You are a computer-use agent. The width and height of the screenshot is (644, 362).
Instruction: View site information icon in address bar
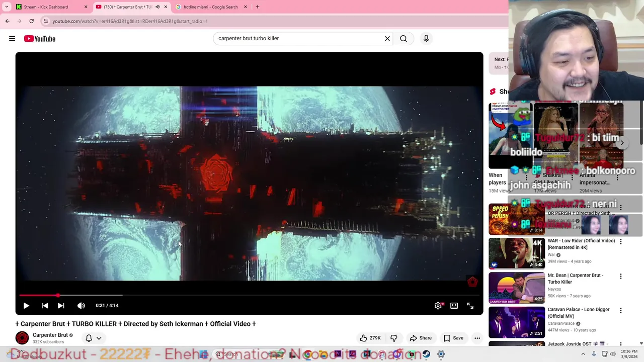coord(46,21)
